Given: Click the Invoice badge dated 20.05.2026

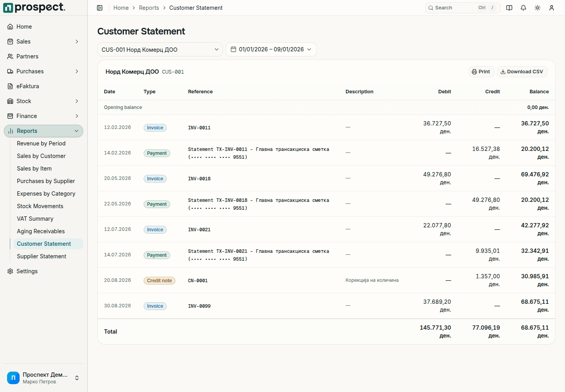Looking at the screenshot, I should pyautogui.click(x=155, y=179).
